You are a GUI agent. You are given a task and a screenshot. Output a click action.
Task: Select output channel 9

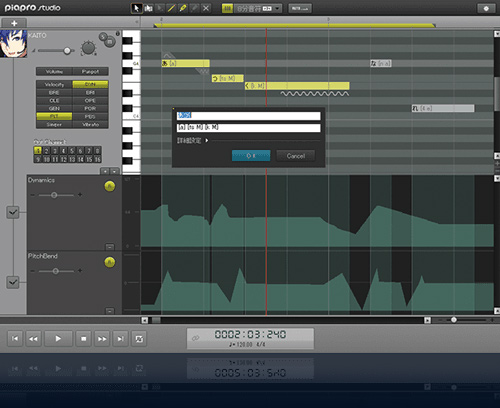(x=38, y=159)
